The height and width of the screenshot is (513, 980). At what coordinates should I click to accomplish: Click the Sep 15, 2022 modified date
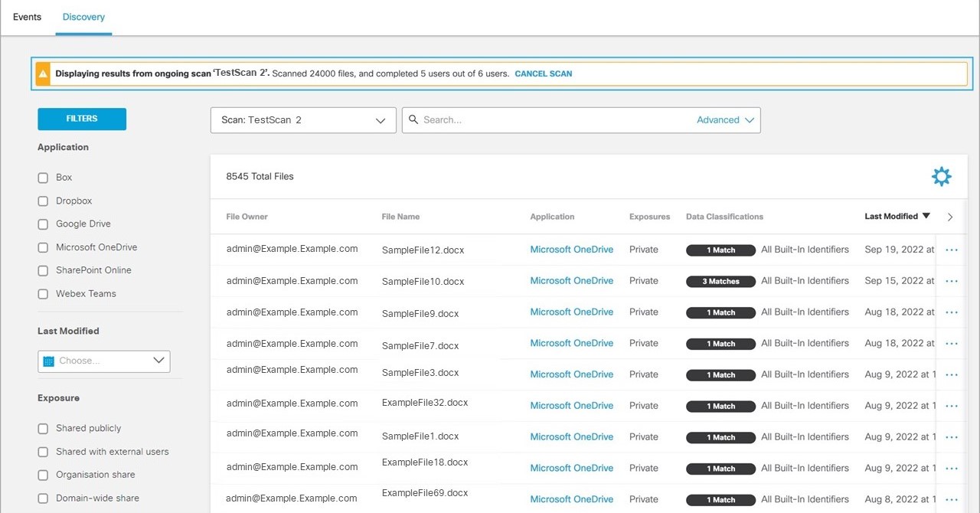900,281
